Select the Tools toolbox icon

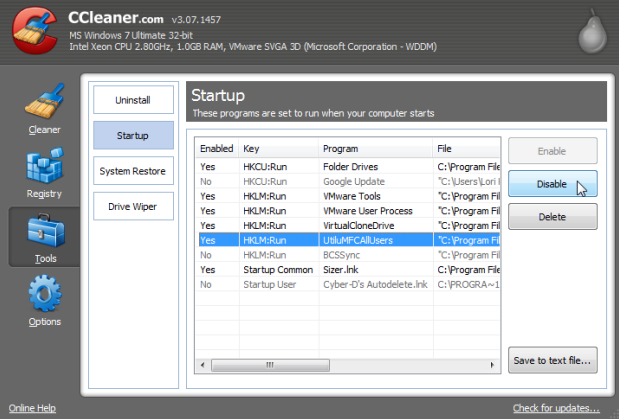coord(45,230)
